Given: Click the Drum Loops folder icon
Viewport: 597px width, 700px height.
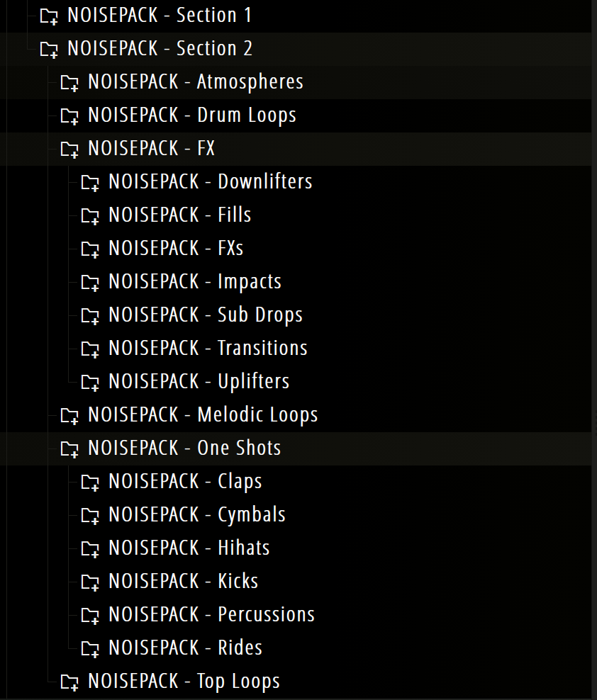Looking at the screenshot, I should click(69, 115).
